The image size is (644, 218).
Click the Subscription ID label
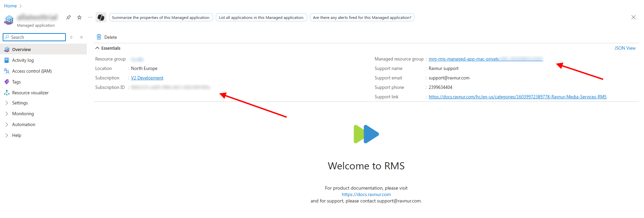click(110, 87)
